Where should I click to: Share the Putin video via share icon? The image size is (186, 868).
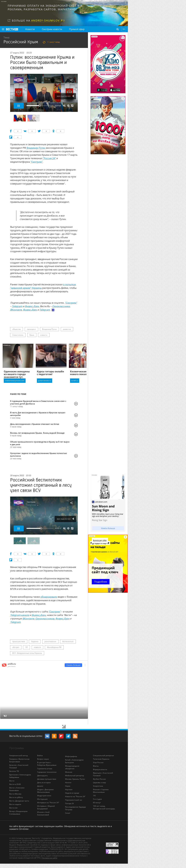(x=71, y=80)
